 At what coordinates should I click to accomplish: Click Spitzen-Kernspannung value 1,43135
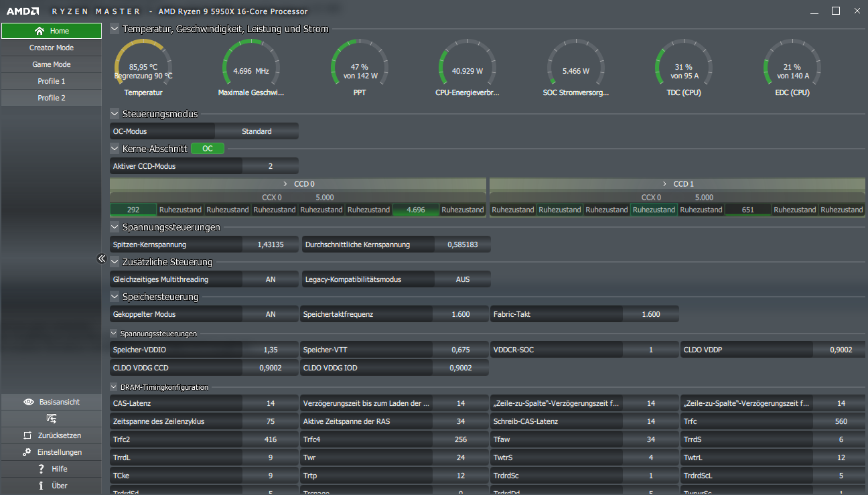coord(271,244)
